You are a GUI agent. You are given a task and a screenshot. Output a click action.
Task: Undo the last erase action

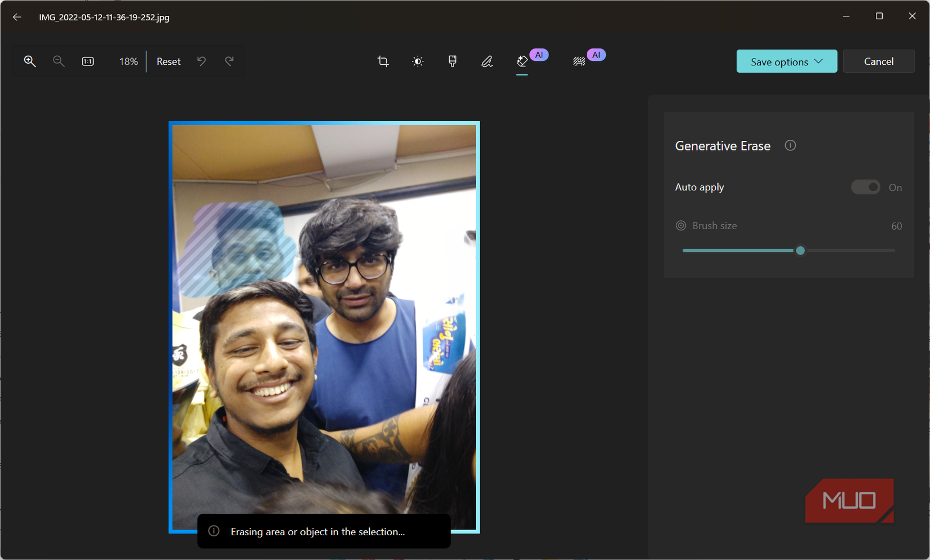[201, 61]
